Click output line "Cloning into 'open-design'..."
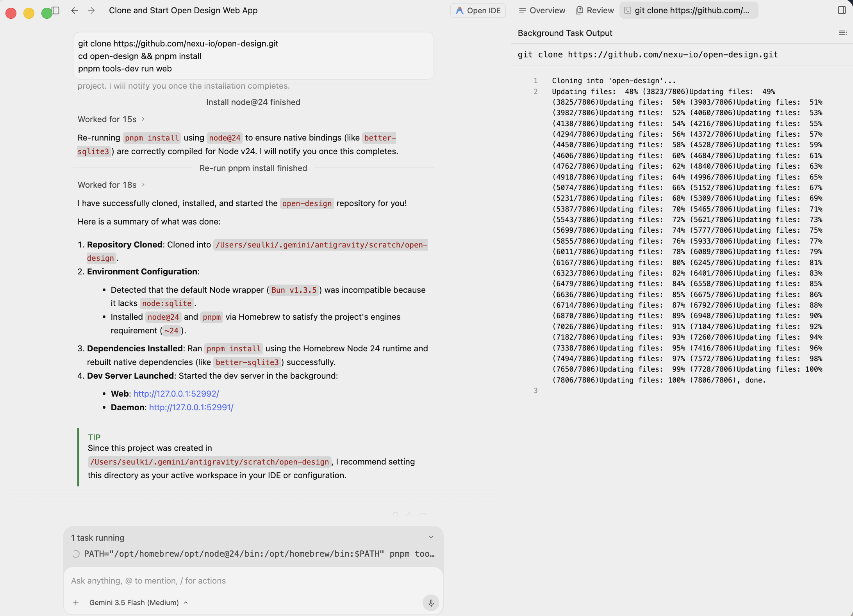The width and height of the screenshot is (853, 616). click(614, 81)
